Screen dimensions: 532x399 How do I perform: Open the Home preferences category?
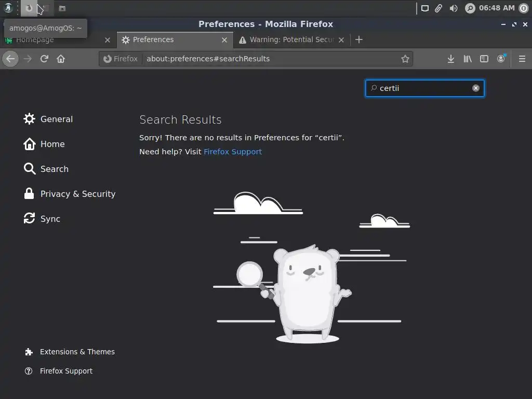[x=44, y=144]
